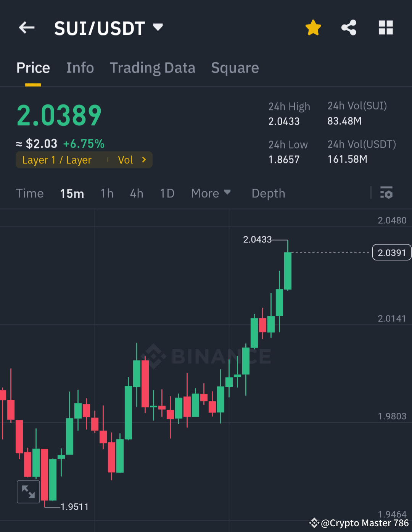Enable the 4h chart interval

click(x=136, y=193)
